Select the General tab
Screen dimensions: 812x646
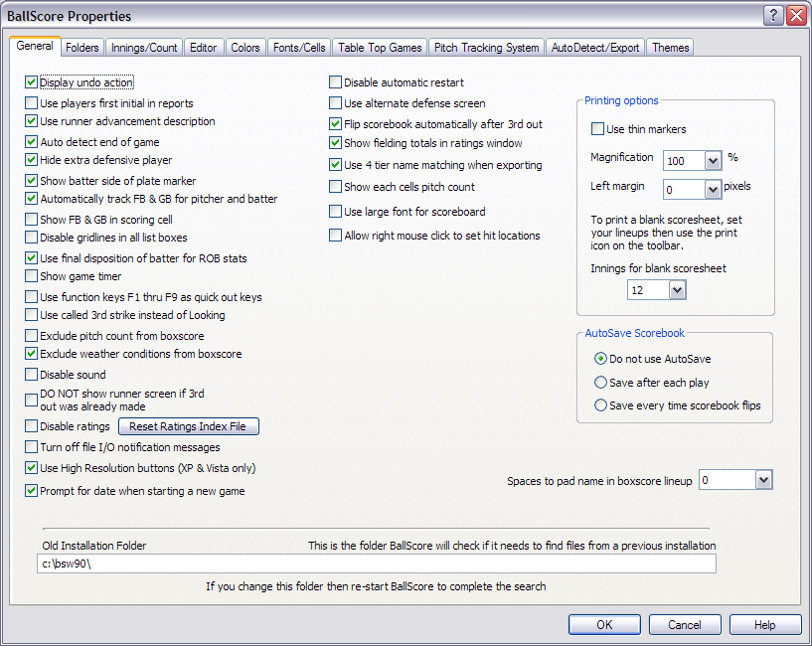click(x=35, y=46)
